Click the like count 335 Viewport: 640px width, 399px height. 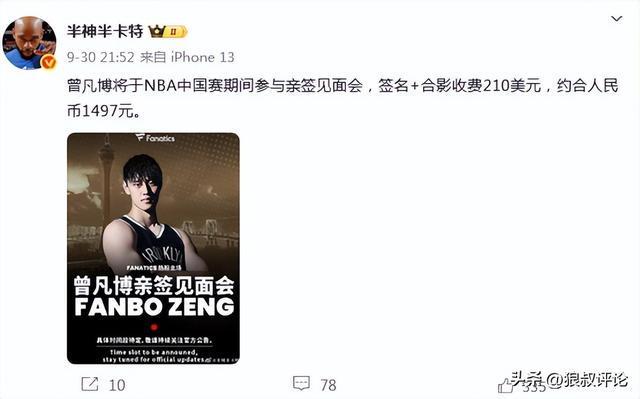point(534,386)
